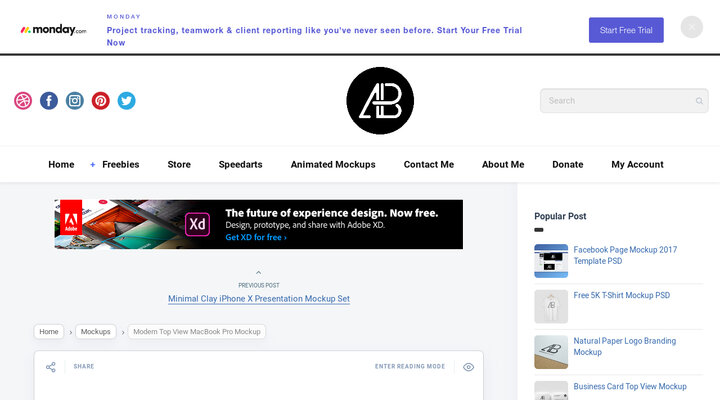Open the Pinterest social icon
The height and width of the screenshot is (400, 720).
click(x=101, y=101)
